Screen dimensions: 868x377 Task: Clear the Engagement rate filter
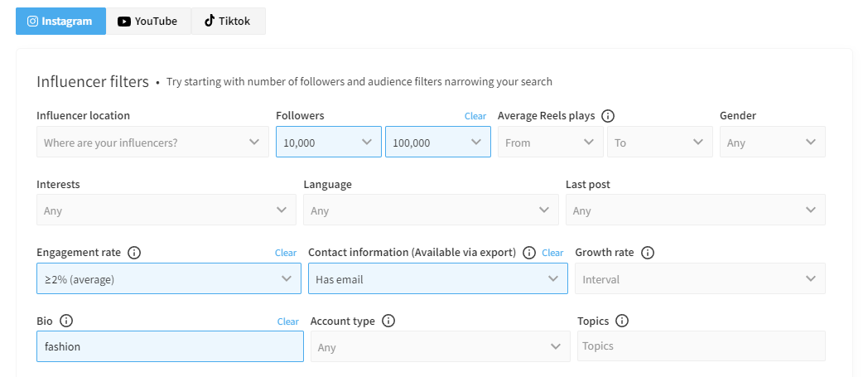coord(286,253)
